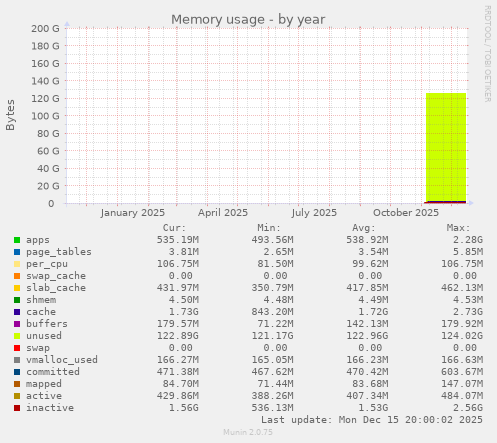497x443 pixels.
Task: Select the 'unused' legend label
Action: point(44,336)
